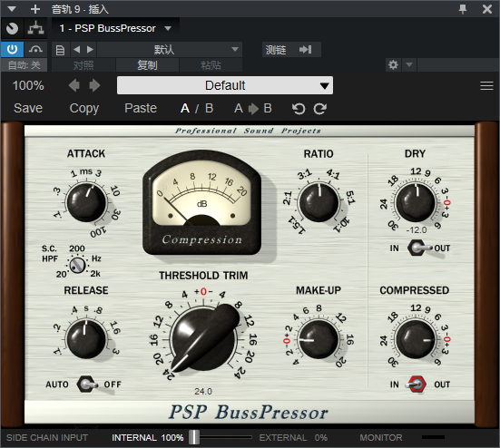
Task: Click Save in the plugin toolbar
Action: point(28,108)
